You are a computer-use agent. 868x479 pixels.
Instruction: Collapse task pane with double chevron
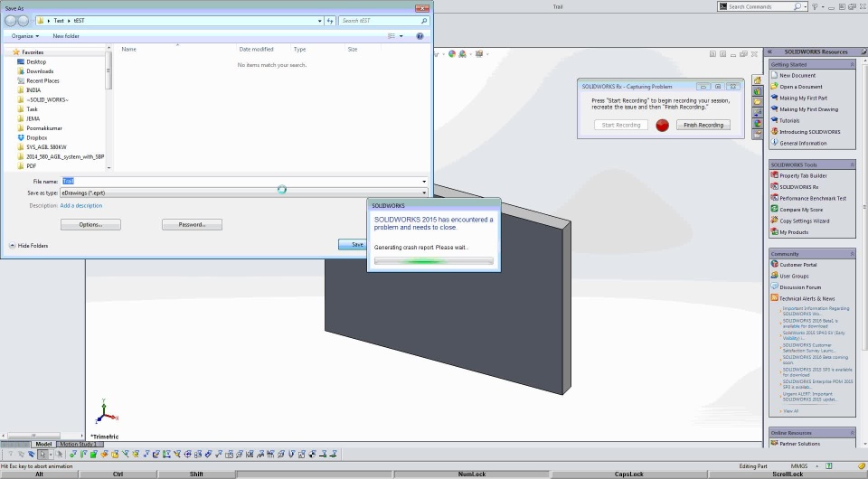point(769,52)
